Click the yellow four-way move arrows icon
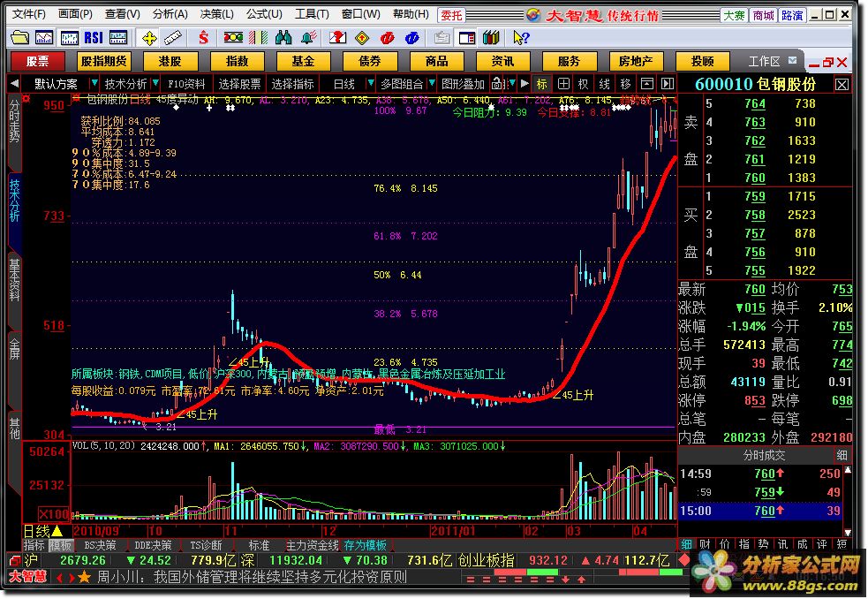The image size is (868, 599). pyautogui.click(x=149, y=38)
